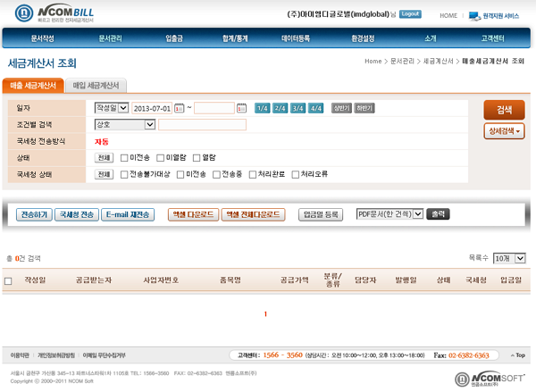Select the 3/4 quarter shortcut
Screen dimensions: 536x392
pos(297,108)
